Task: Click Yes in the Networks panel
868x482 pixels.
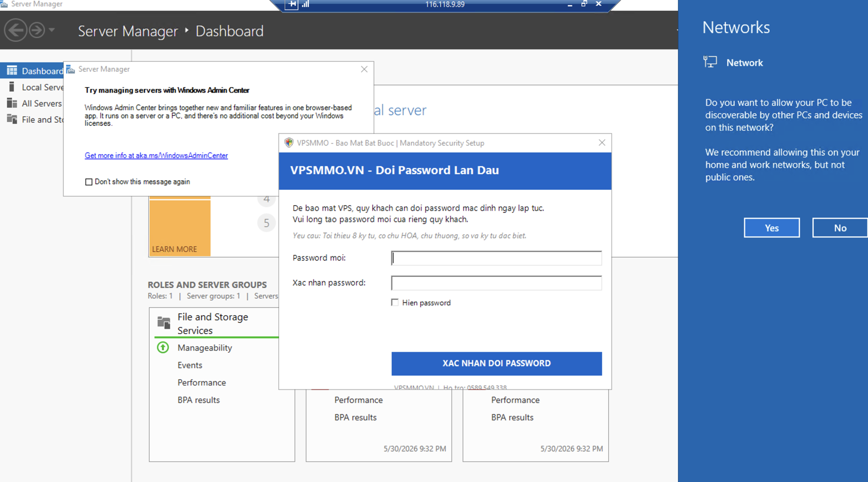Action: point(772,228)
